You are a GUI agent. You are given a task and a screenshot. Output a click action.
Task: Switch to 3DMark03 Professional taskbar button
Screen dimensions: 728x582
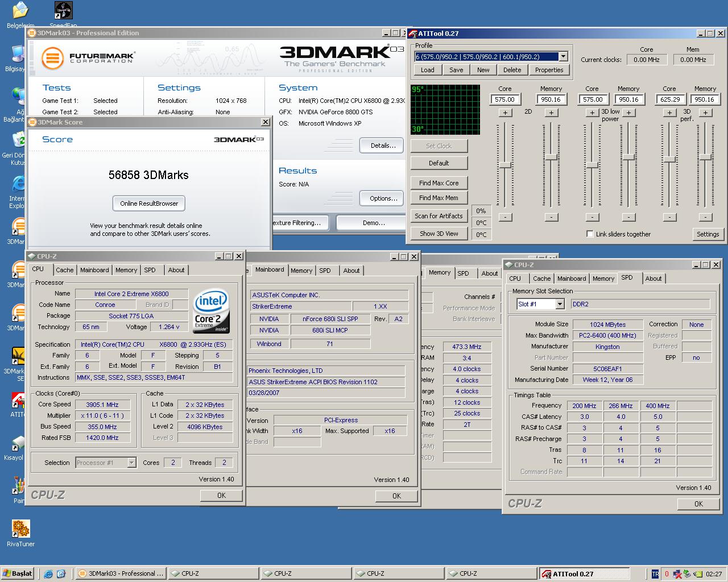pyautogui.click(x=121, y=573)
